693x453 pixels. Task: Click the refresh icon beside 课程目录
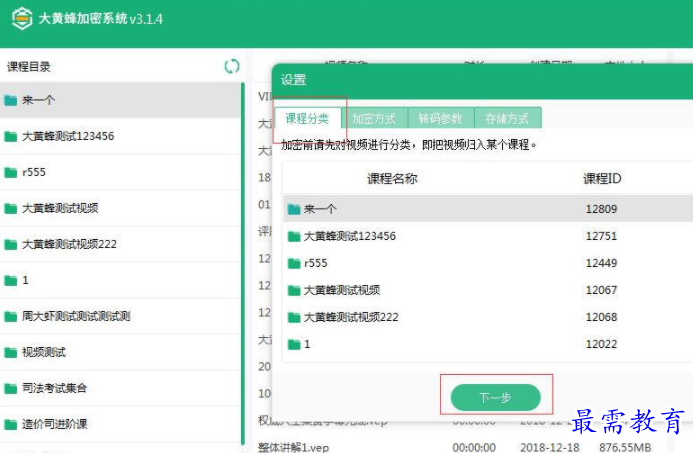231,67
